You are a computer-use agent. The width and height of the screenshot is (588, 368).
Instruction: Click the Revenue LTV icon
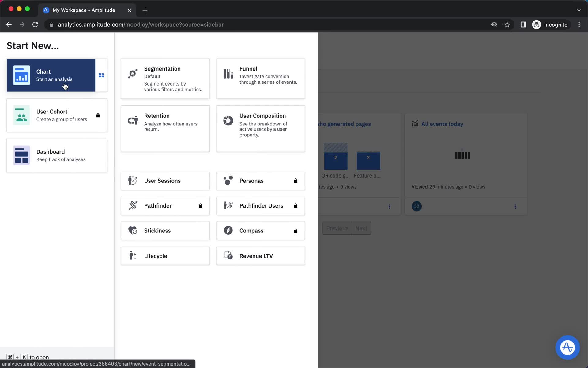tap(228, 255)
